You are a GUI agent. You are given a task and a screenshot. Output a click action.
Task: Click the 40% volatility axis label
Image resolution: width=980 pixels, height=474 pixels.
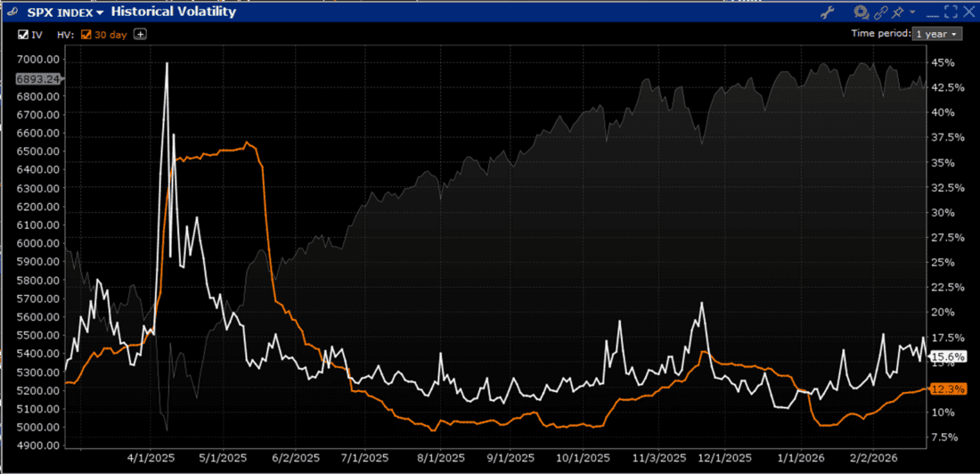click(x=943, y=112)
